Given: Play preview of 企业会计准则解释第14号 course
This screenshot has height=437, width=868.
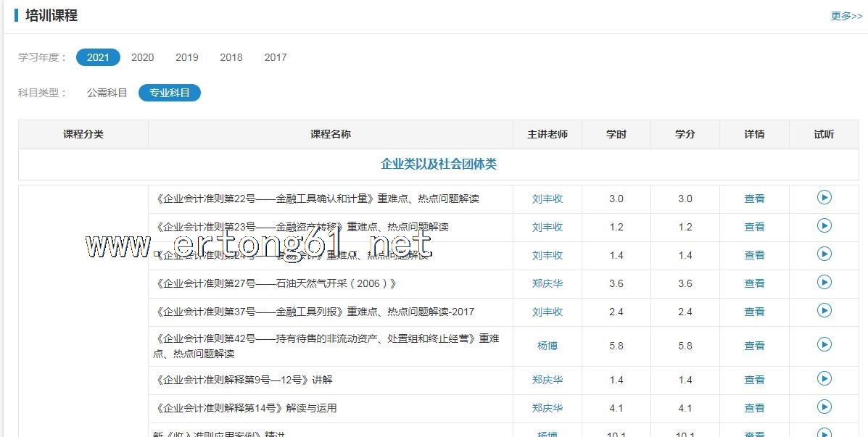Looking at the screenshot, I should [824, 407].
